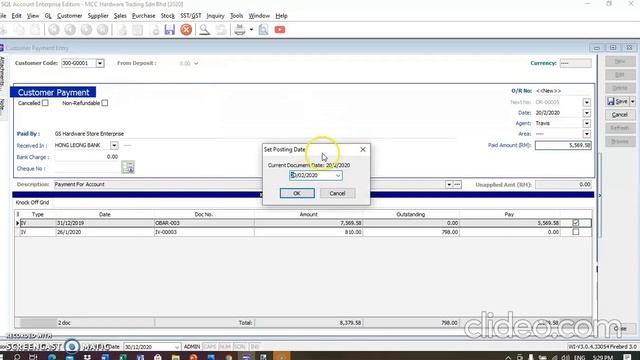This screenshot has height=360, width=640.
Task: Open the Received In bank dropdown
Action: [114, 145]
